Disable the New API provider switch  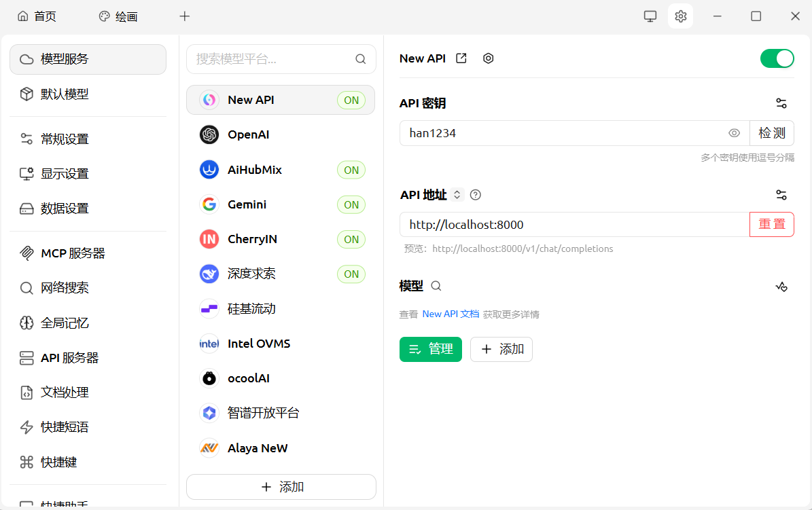[777, 58]
